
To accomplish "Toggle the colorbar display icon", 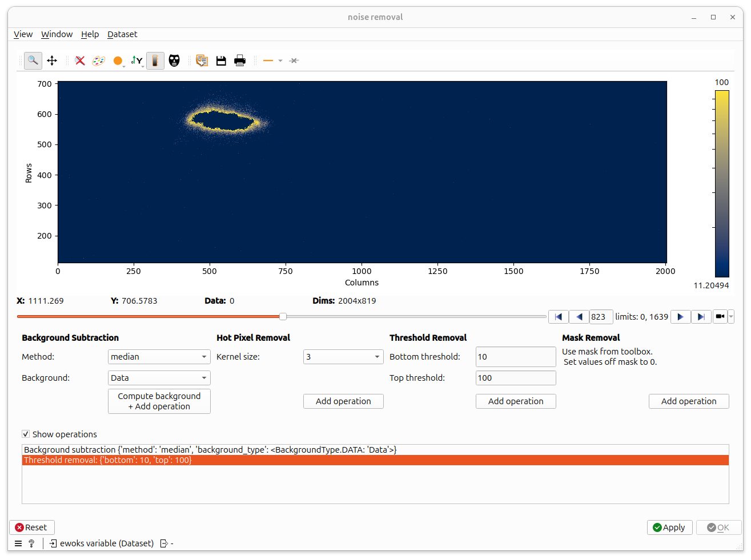I will point(155,61).
